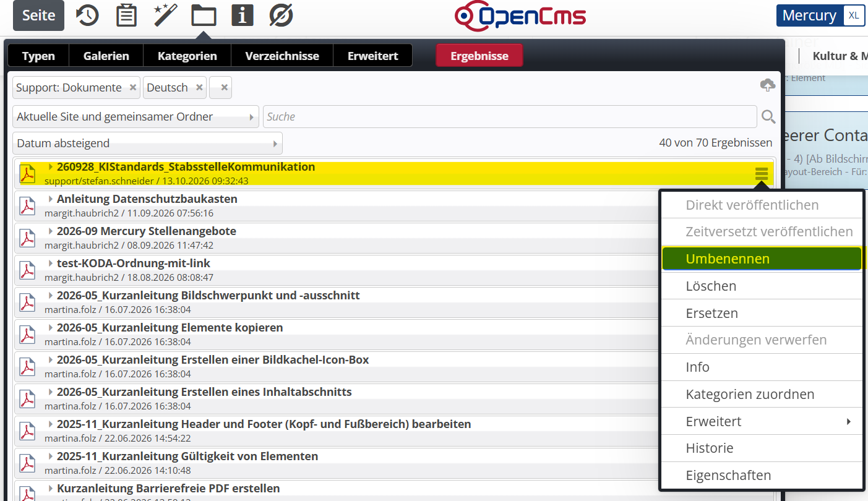Open the Datum absteigend sort dropdown
Image resolution: width=868 pixels, height=501 pixels.
[x=147, y=143]
